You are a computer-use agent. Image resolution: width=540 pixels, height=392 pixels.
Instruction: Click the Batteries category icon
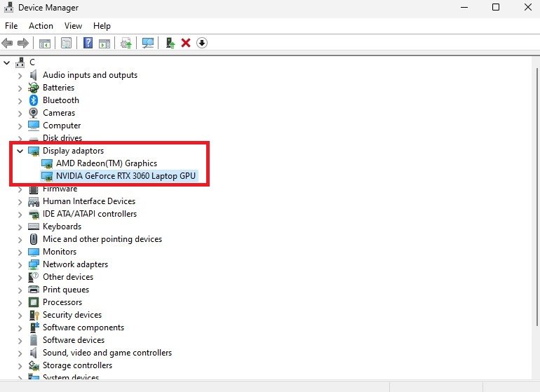(34, 88)
